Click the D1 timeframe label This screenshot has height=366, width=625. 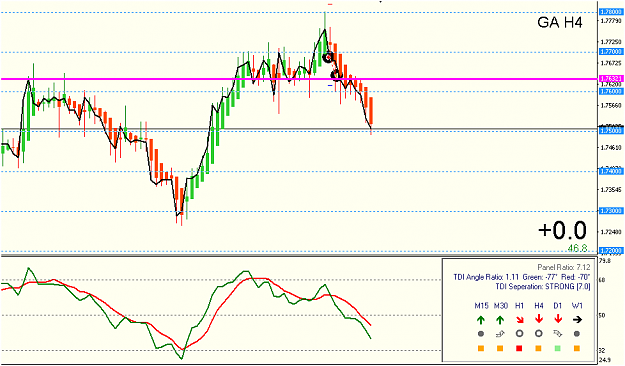tap(558, 306)
